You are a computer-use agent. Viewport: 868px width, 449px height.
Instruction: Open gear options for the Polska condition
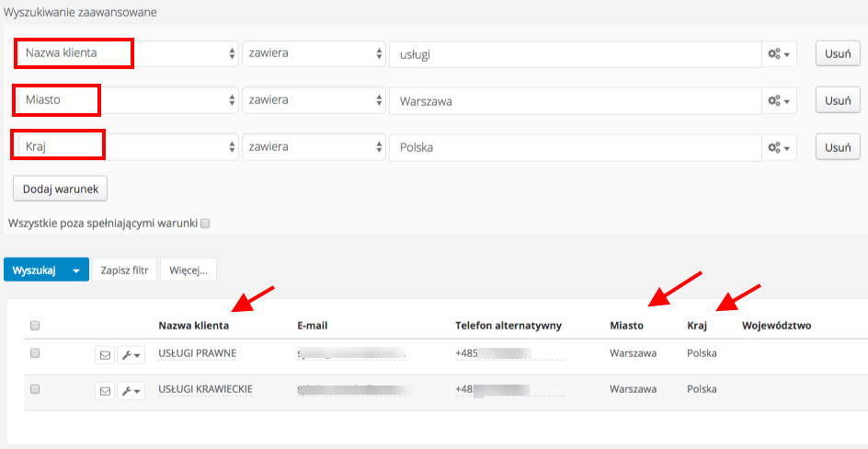(781, 147)
